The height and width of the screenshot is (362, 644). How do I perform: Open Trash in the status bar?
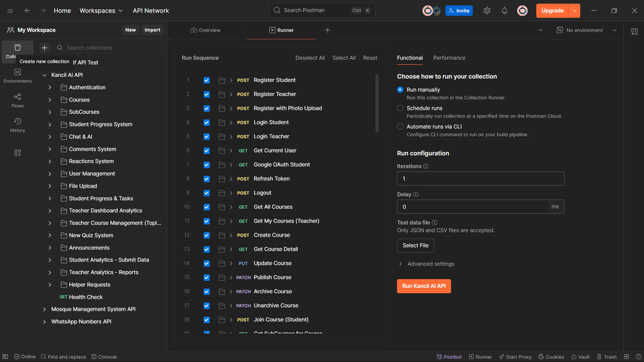607,357
